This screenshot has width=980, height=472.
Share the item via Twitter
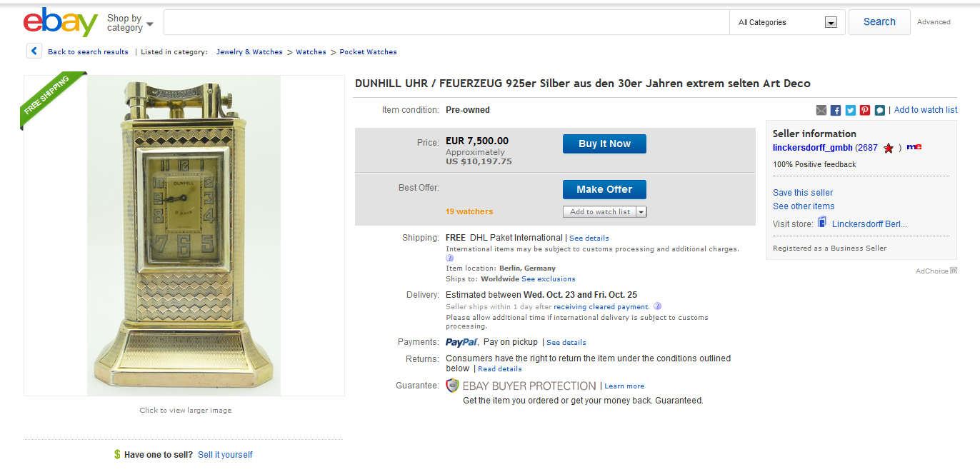[x=850, y=110]
